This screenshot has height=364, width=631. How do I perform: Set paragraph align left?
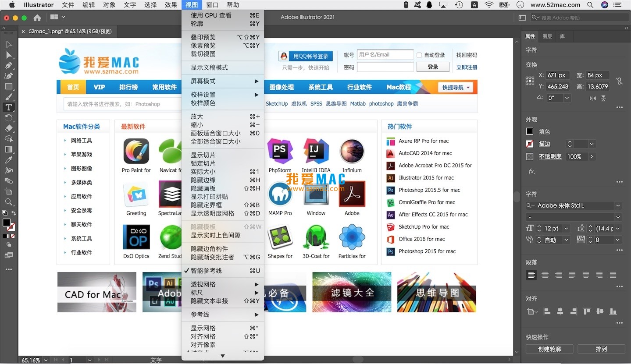[531, 275]
